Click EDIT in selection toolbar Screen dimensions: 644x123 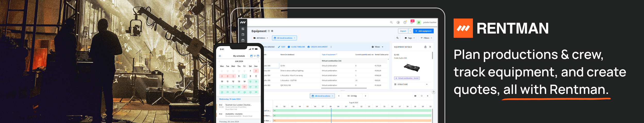(282, 47)
